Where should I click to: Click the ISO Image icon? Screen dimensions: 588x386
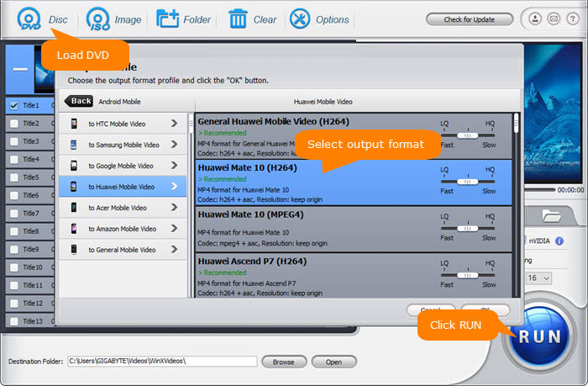[x=98, y=19]
